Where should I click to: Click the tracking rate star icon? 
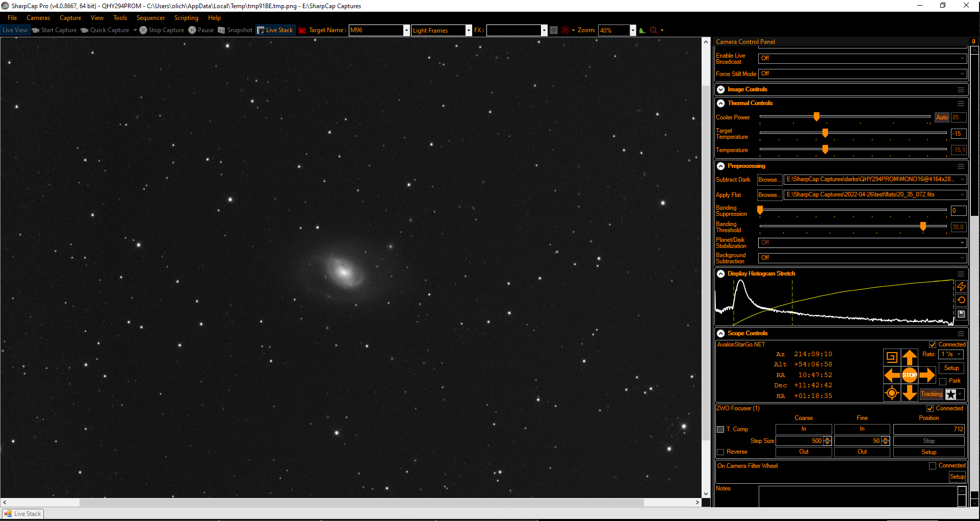point(951,394)
